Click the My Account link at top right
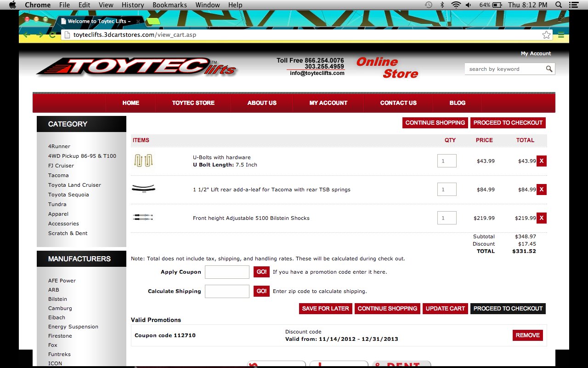588x368 pixels. [x=536, y=54]
